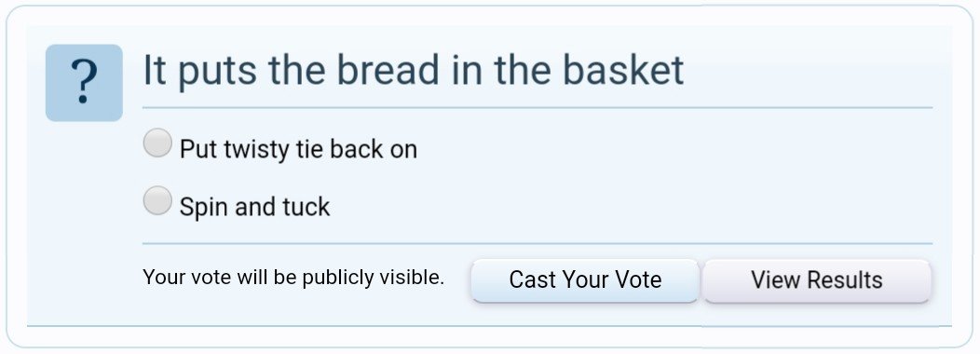
Task: Click the word "tuck" in the second option
Action: click(x=306, y=207)
